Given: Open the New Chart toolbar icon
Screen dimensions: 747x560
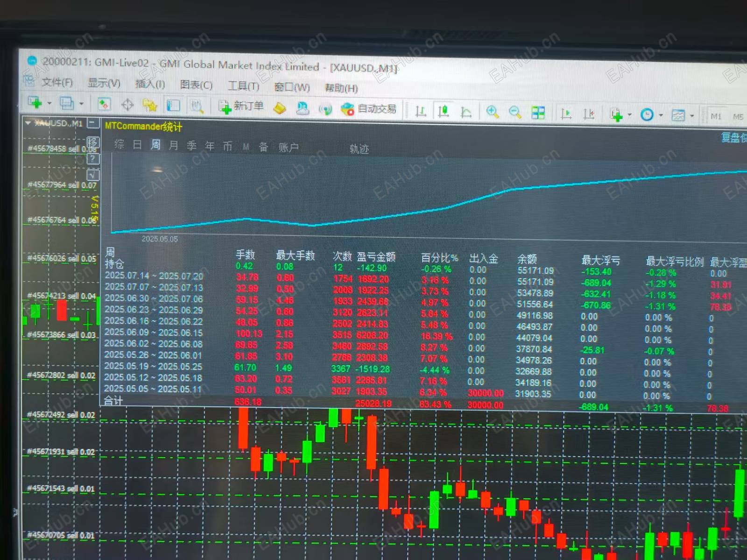Looking at the screenshot, I should pos(35,102).
